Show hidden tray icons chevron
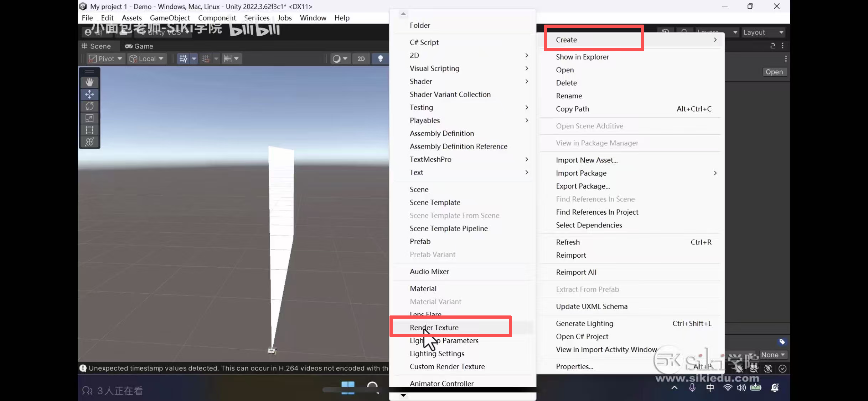The height and width of the screenshot is (401, 868). point(674,387)
